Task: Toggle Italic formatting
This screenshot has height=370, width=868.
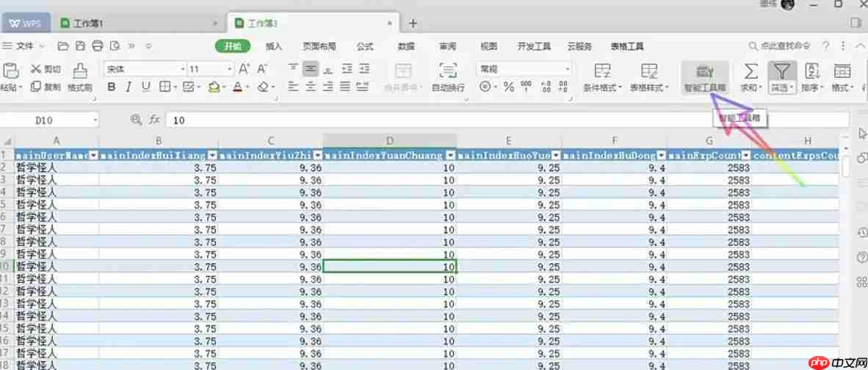Action: pos(129,87)
